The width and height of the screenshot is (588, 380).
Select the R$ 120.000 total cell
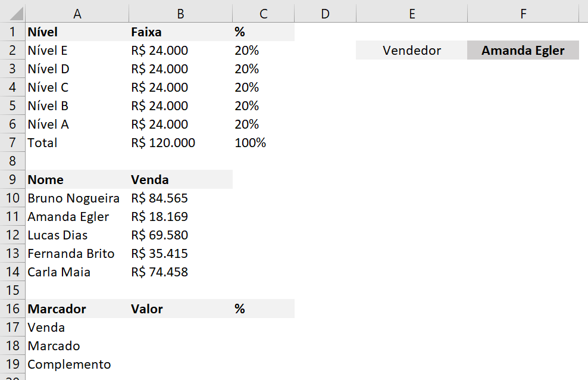pos(180,142)
